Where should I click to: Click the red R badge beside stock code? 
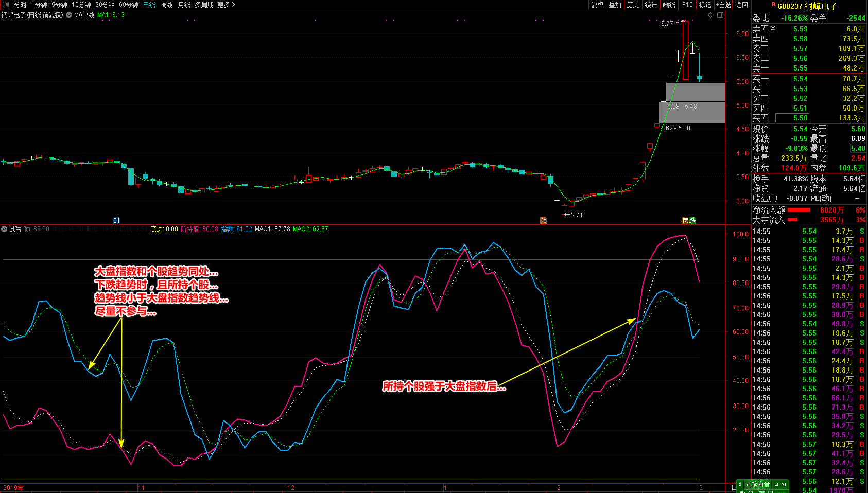click(x=773, y=5)
